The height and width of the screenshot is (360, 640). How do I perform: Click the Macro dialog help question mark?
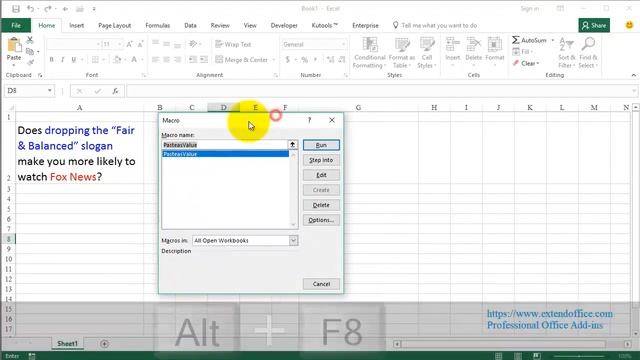[309, 120]
